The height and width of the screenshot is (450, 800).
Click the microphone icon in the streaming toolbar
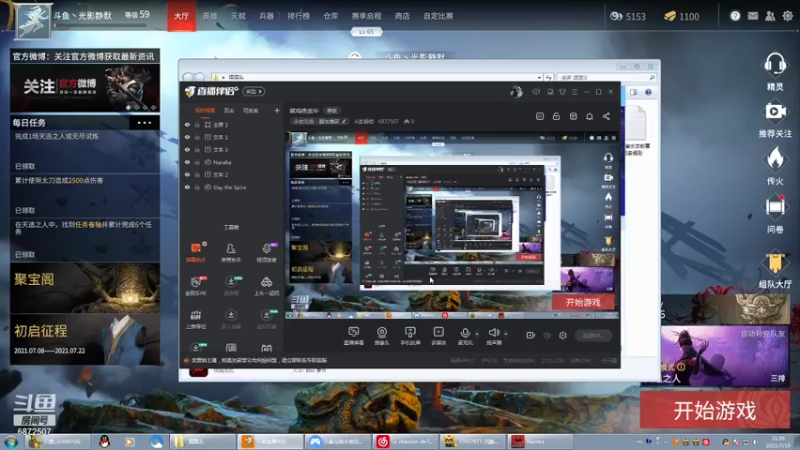[465, 333]
